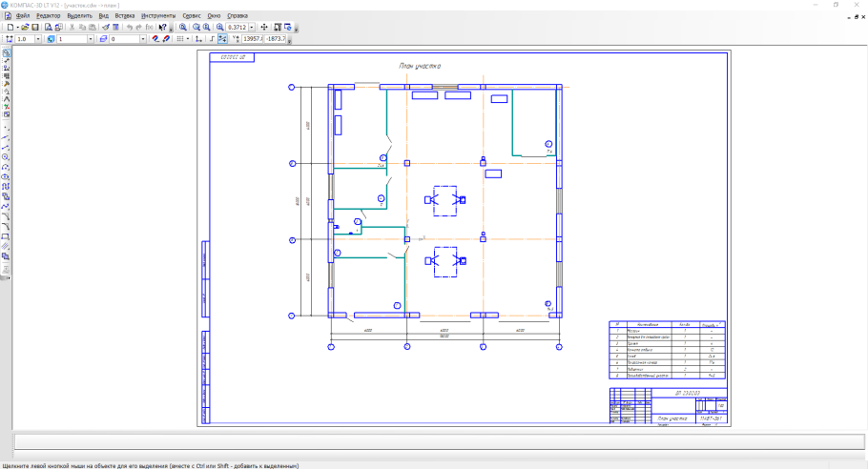Click the X coordinate field showing 13957
The width and height of the screenshot is (868, 469).
point(253,39)
